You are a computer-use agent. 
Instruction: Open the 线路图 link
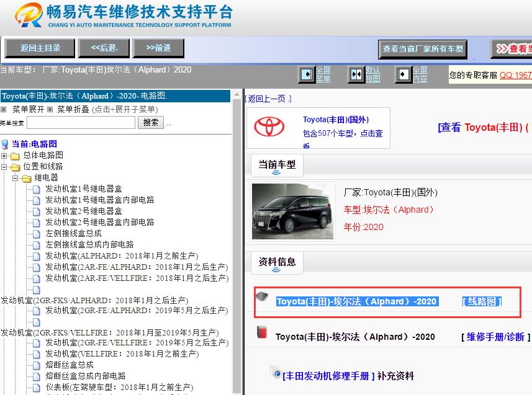pos(482,301)
